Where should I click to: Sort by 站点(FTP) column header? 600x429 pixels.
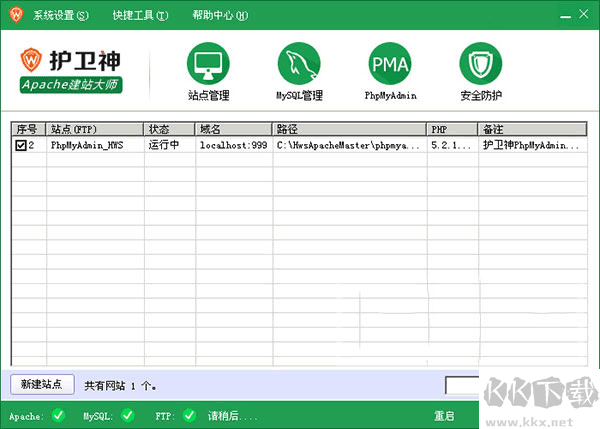click(x=95, y=129)
